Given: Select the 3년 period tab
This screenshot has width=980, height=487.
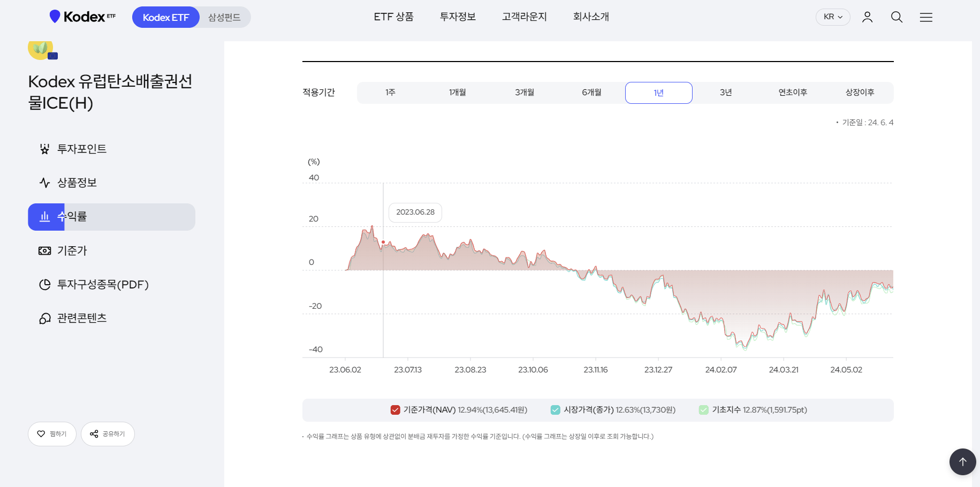Looking at the screenshot, I should (726, 93).
